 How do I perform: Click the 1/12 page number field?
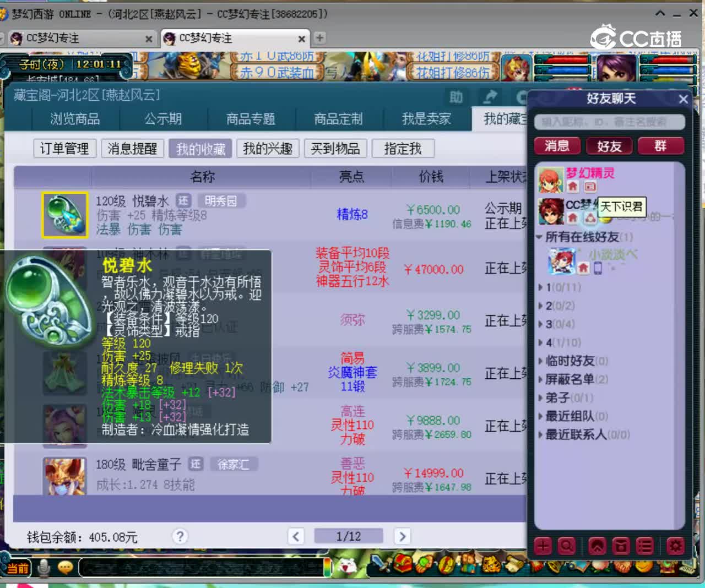click(x=348, y=536)
